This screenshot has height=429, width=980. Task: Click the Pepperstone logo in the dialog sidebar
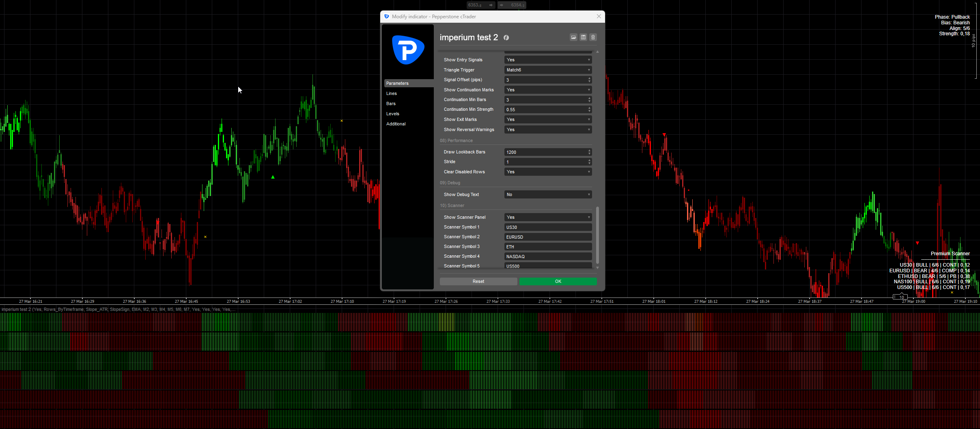(408, 50)
